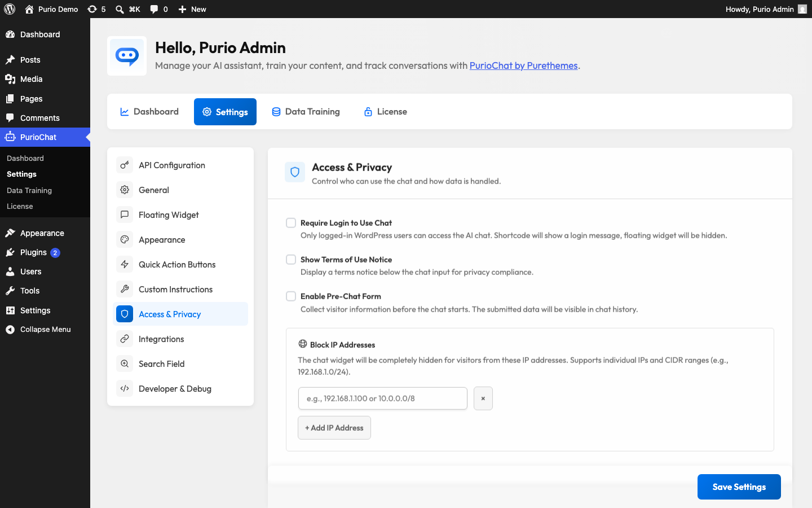
Task: Collapse the WordPress admin menu
Action: (45, 330)
